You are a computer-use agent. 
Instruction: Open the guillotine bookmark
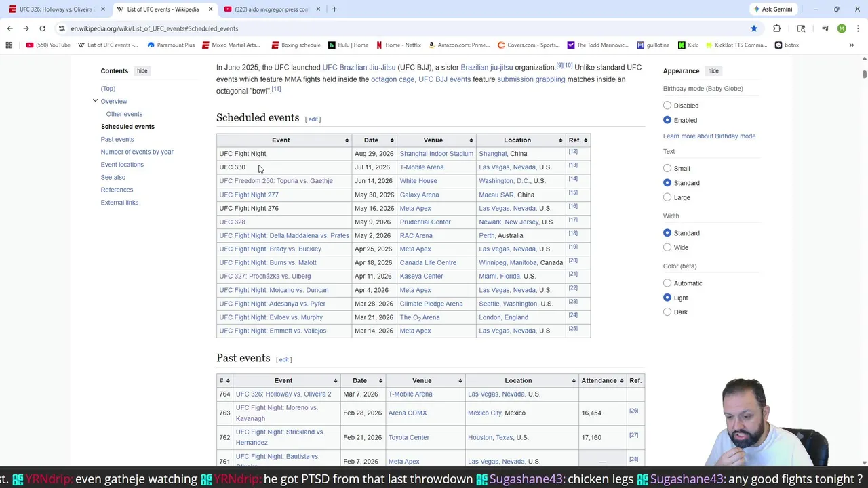653,45
